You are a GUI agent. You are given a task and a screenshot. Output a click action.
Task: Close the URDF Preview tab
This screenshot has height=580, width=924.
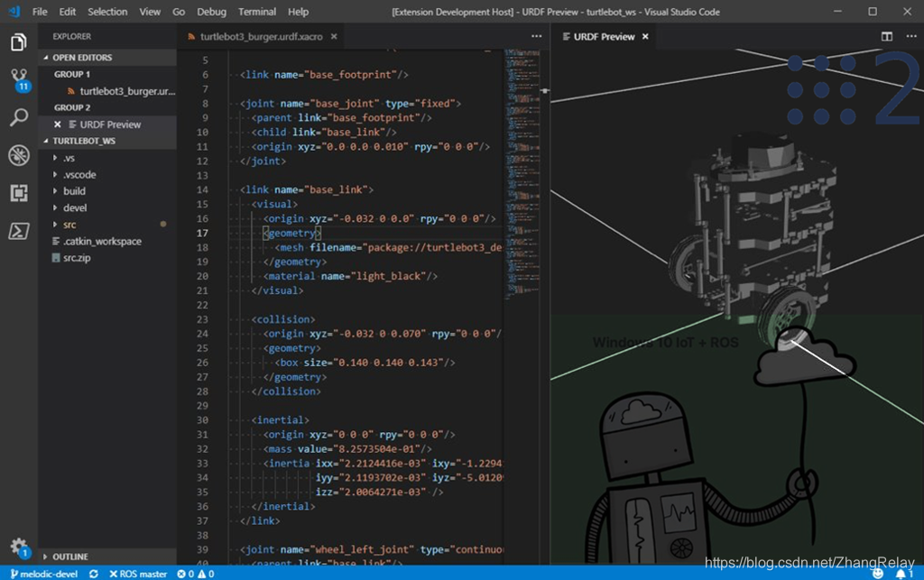[x=645, y=36]
